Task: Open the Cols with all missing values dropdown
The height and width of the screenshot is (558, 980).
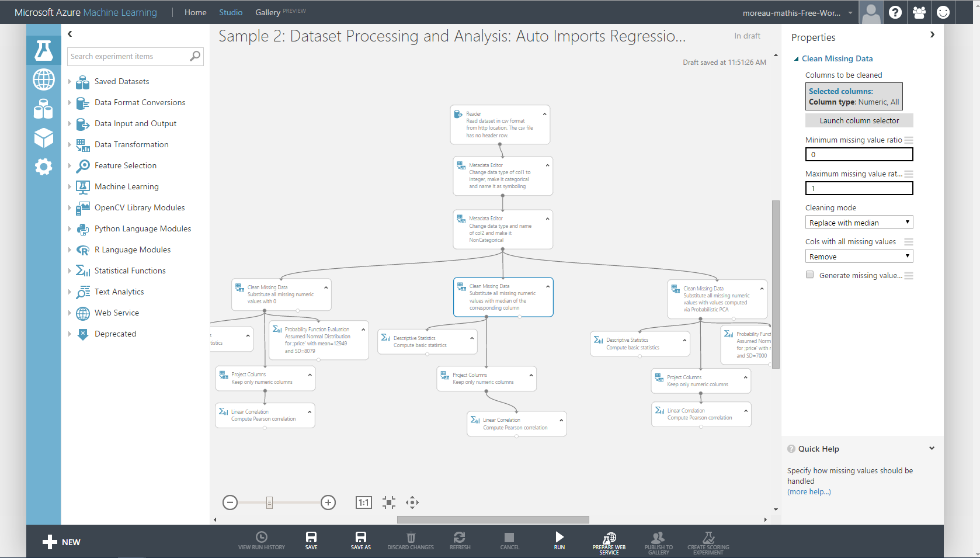Action: (859, 256)
